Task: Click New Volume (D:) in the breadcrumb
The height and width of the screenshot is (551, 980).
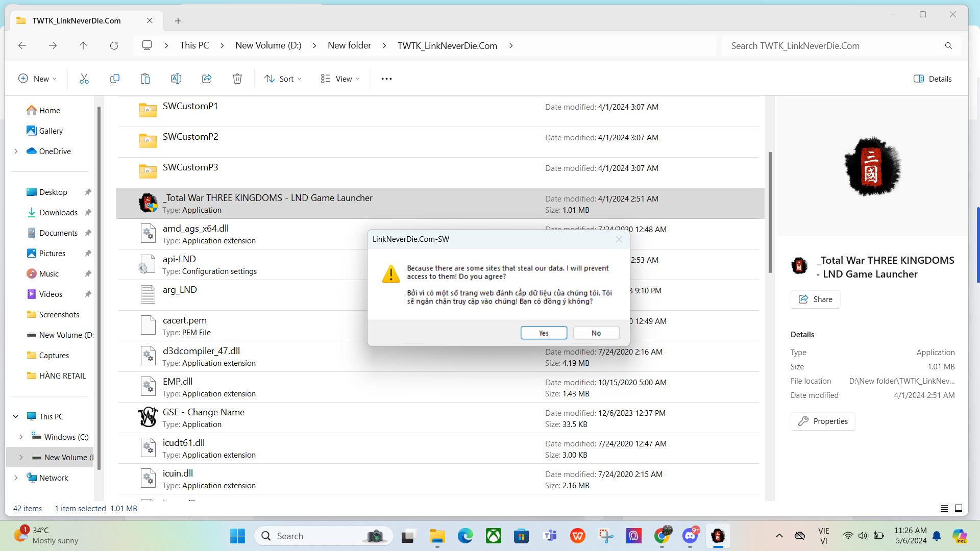Action: click(268, 45)
